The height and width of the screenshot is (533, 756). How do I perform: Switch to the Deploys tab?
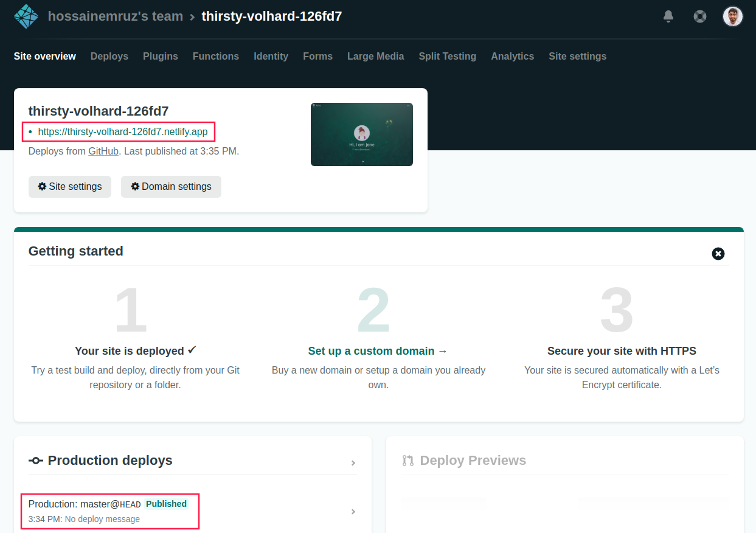click(109, 56)
